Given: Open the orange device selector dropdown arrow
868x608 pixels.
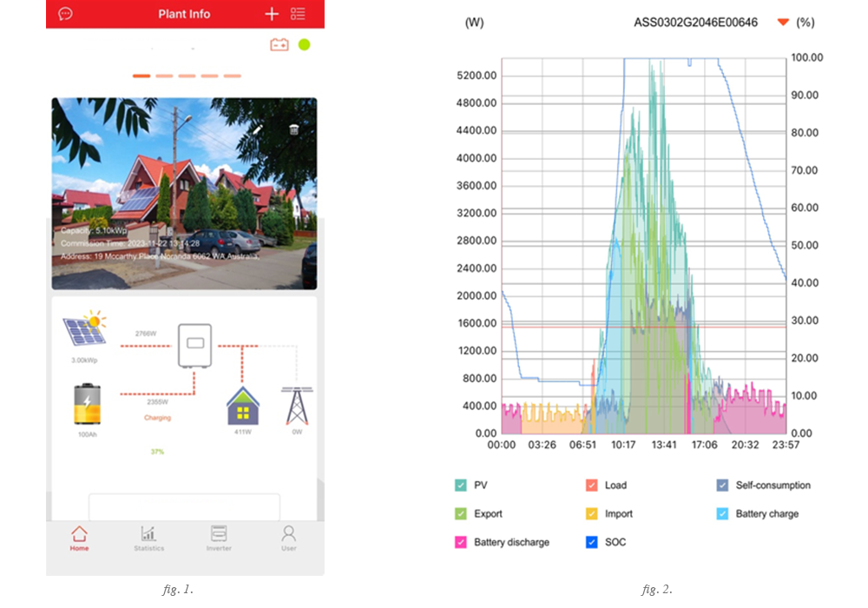Looking at the screenshot, I should [x=783, y=23].
